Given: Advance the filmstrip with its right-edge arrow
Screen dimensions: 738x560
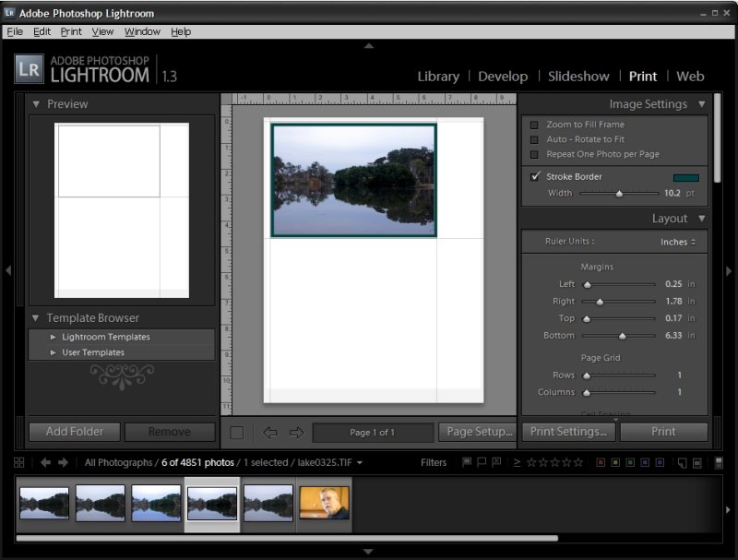Looking at the screenshot, I should click(728, 509).
